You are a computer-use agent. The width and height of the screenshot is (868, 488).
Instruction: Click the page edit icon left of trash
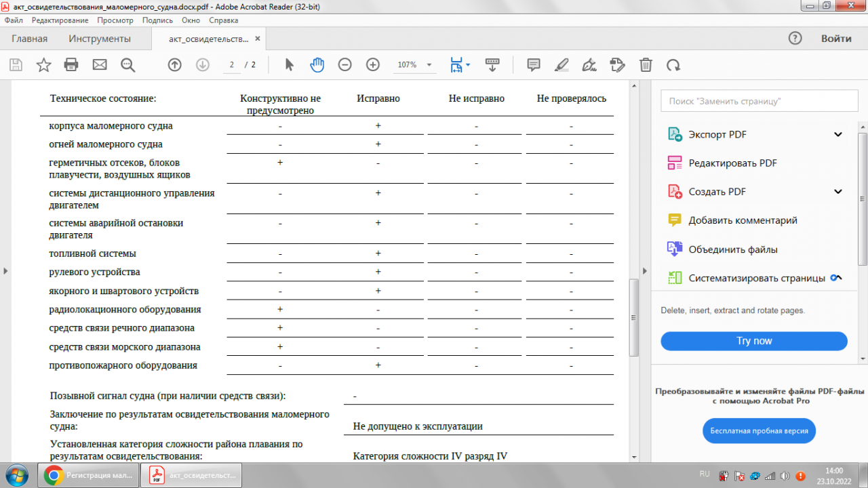click(x=617, y=65)
